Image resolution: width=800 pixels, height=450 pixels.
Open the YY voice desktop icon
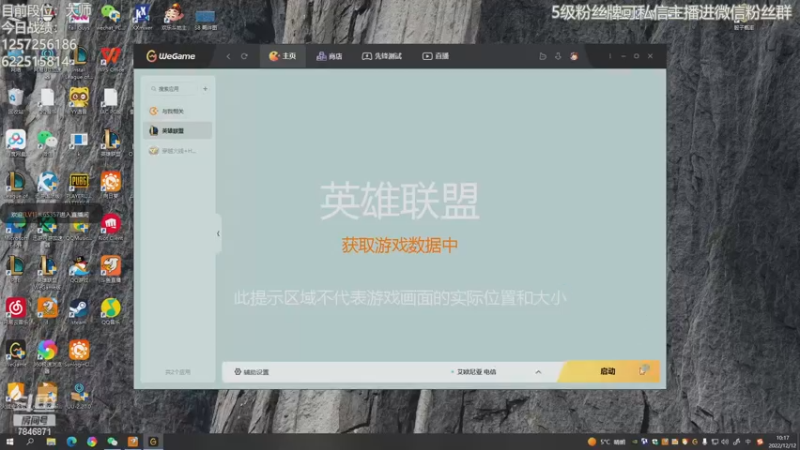[79, 99]
